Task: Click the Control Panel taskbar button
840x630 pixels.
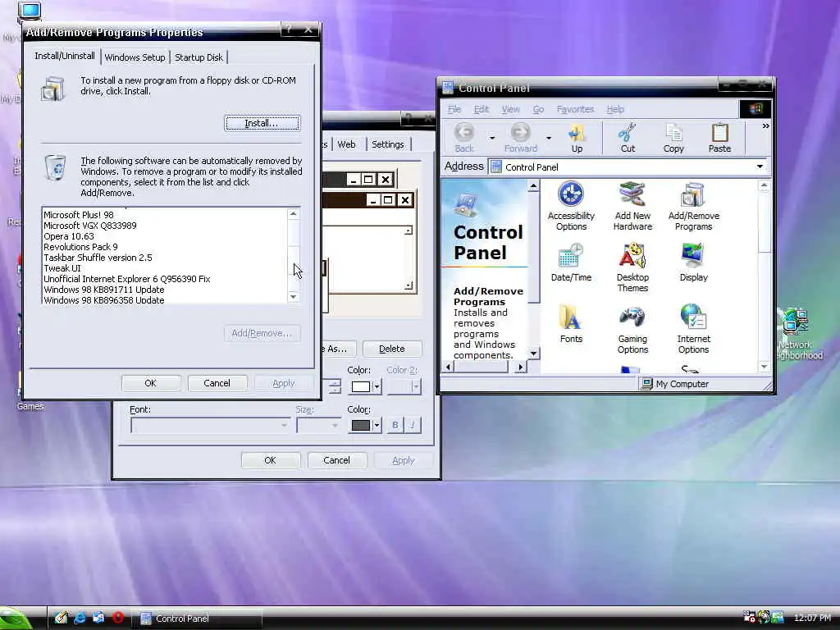Action: point(196,619)
